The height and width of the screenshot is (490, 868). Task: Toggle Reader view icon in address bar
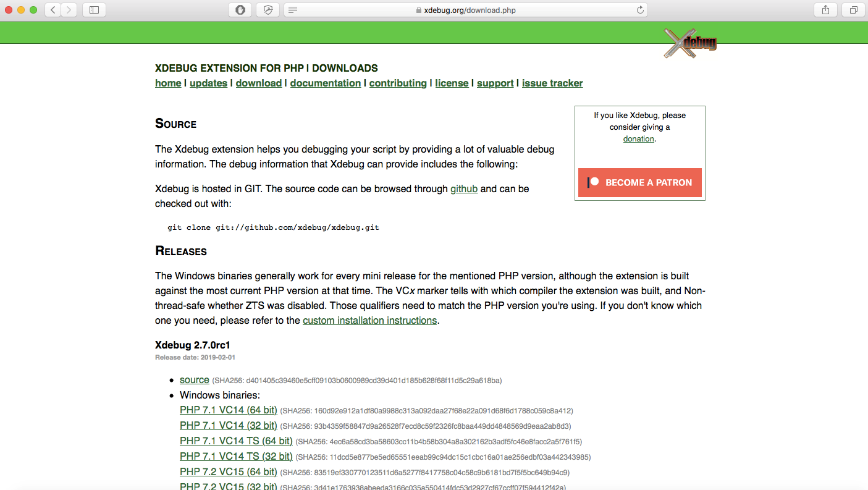click(x=293, y=10)
